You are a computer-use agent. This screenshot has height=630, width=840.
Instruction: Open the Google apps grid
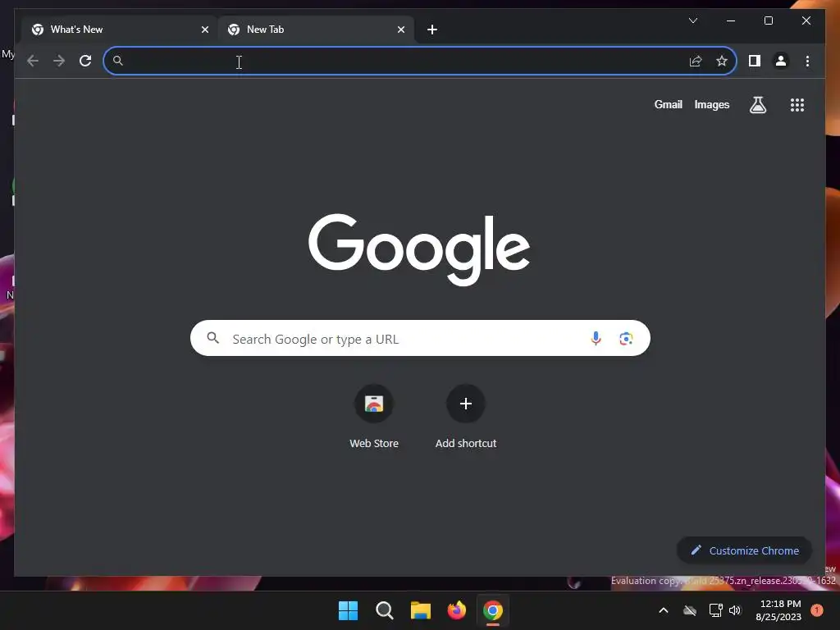(x=797, y=105)
